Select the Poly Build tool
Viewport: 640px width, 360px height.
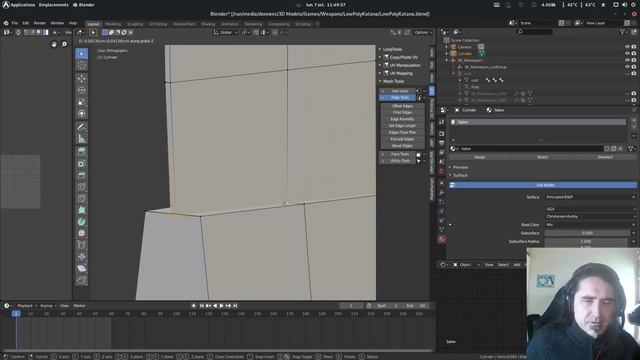[x=82, y=210]
